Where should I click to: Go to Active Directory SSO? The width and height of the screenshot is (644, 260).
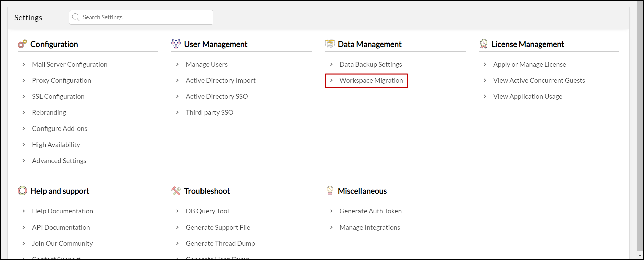click(217, 96)
